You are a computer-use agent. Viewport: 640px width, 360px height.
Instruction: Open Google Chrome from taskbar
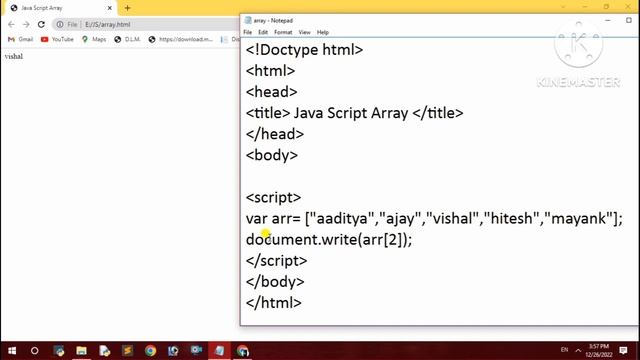[150, 351]
